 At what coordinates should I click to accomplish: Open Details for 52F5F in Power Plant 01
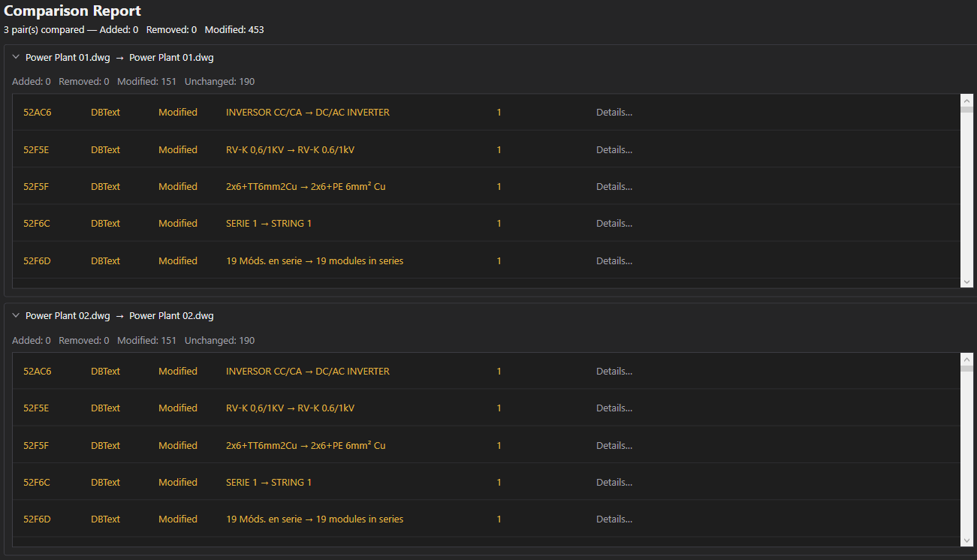click(614, 186)
